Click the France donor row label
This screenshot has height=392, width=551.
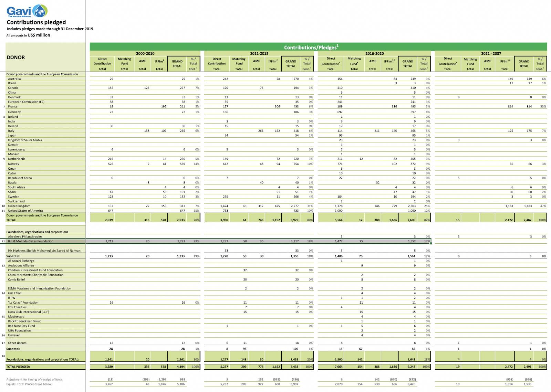point(13,107)
